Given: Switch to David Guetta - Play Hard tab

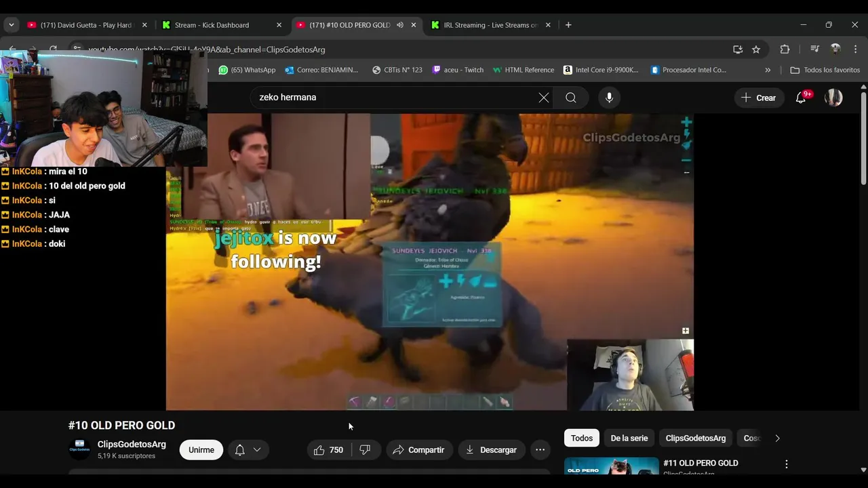Looking at the screenshot, I should 87,25.
